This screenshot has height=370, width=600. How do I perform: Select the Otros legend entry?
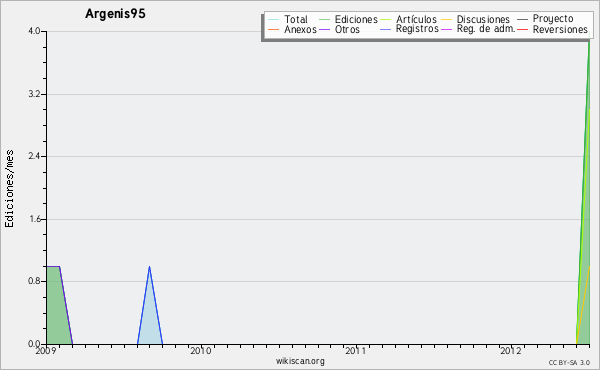pyautogui.click(x=347, y=29)
